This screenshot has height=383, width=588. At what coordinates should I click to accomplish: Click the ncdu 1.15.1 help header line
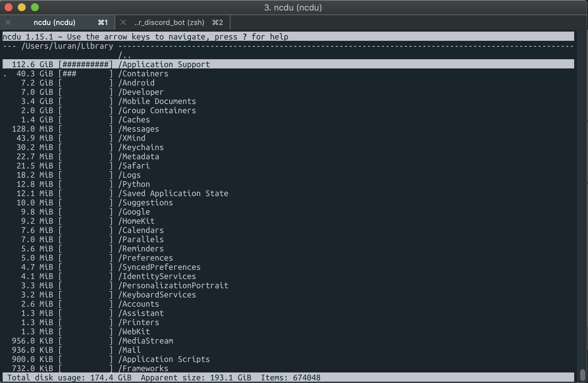[288, 37]
